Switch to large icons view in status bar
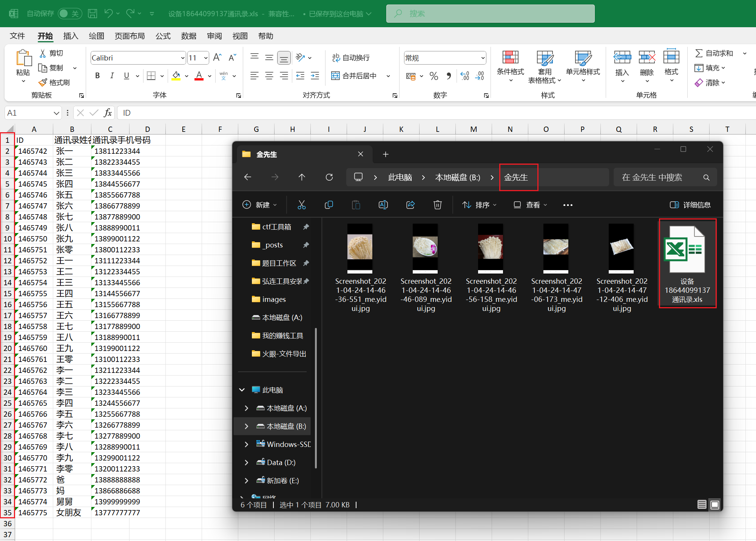 pos(714,505)
